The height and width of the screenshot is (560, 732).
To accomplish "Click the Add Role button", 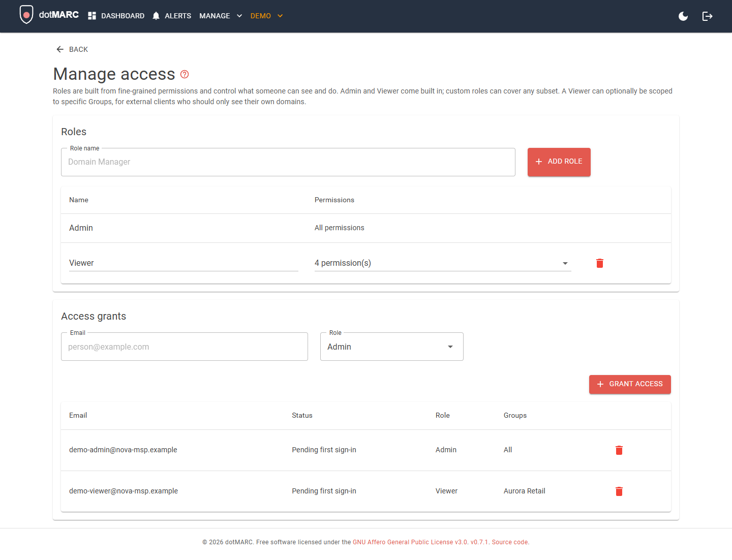I will (x=559, y=162).
